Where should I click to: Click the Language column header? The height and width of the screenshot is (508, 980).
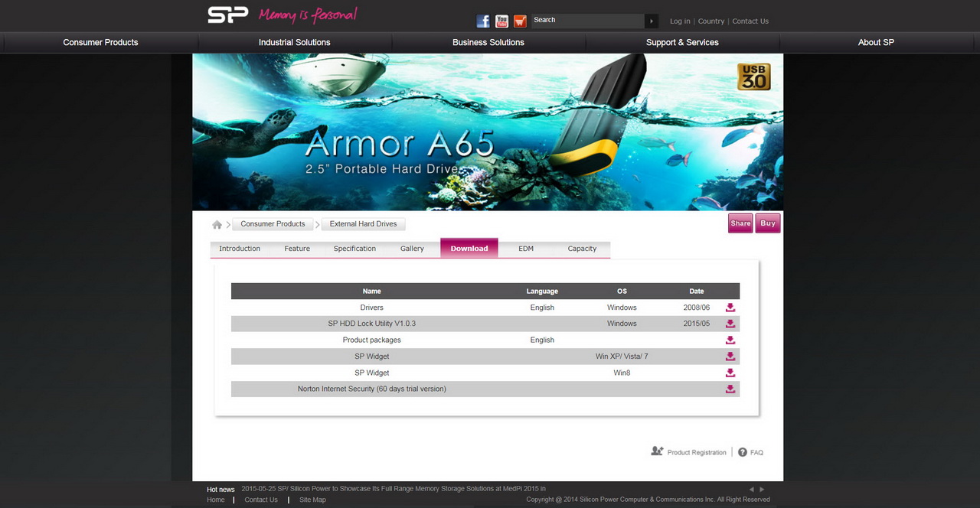pyautogui.click(x=542, y=291)
